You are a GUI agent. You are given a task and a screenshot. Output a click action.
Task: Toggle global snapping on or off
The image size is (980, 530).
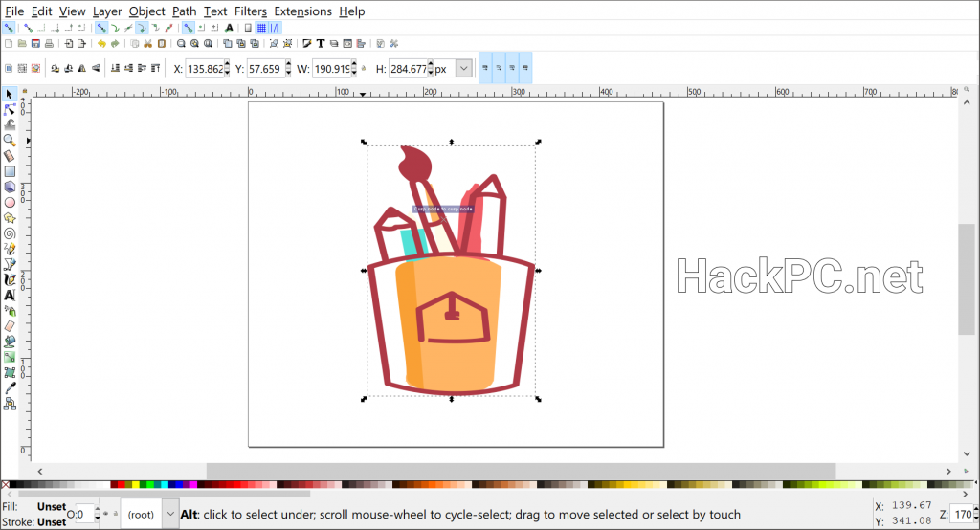(9, 28)
